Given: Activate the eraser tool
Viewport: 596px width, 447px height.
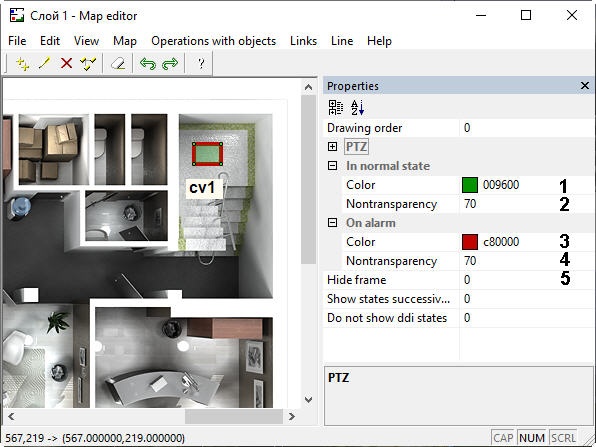Looking at the screenshot, I should [118, 63].
